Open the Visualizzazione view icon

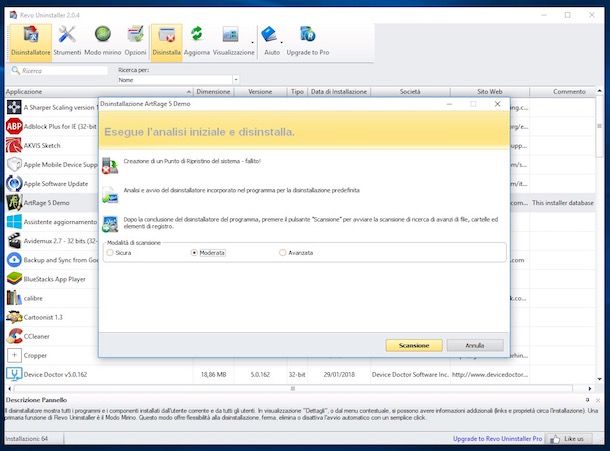233,41
